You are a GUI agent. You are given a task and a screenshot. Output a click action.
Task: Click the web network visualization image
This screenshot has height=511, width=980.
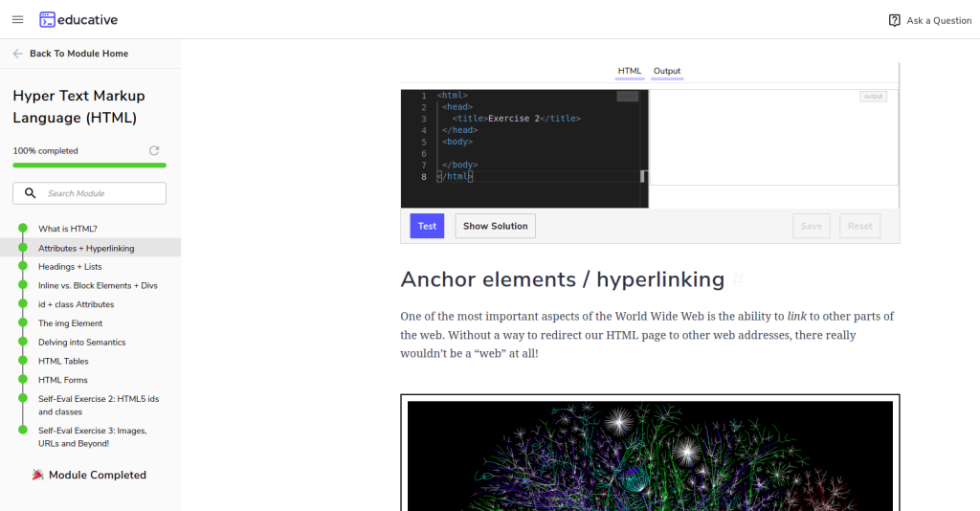pos(650,455)
